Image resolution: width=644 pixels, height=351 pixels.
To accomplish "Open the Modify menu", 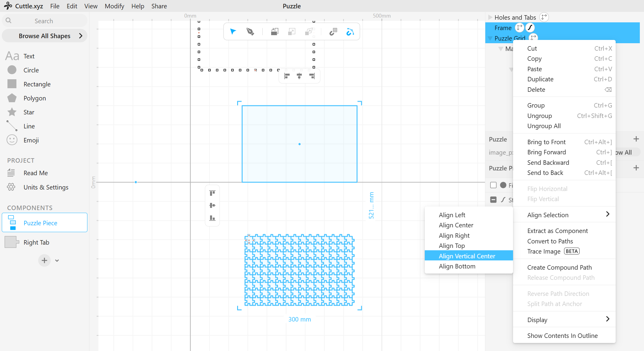I will (114, 6).
